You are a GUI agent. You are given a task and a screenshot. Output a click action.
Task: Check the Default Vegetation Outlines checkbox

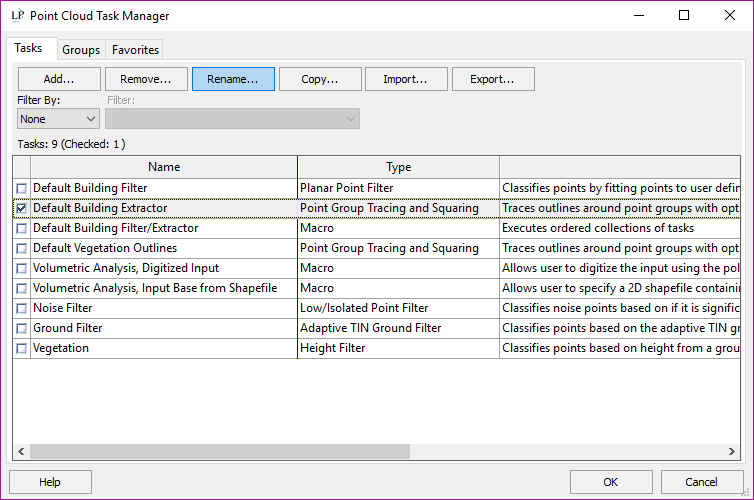click(x=21, y=249)
